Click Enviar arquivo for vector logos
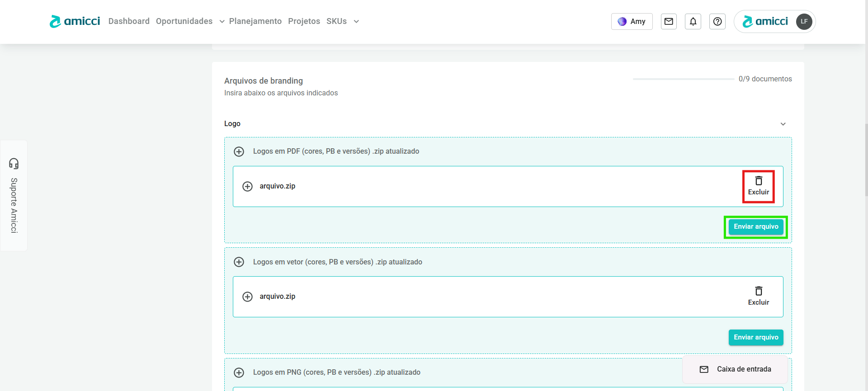This screenshot has height=391, width=868. click(755, 337)
